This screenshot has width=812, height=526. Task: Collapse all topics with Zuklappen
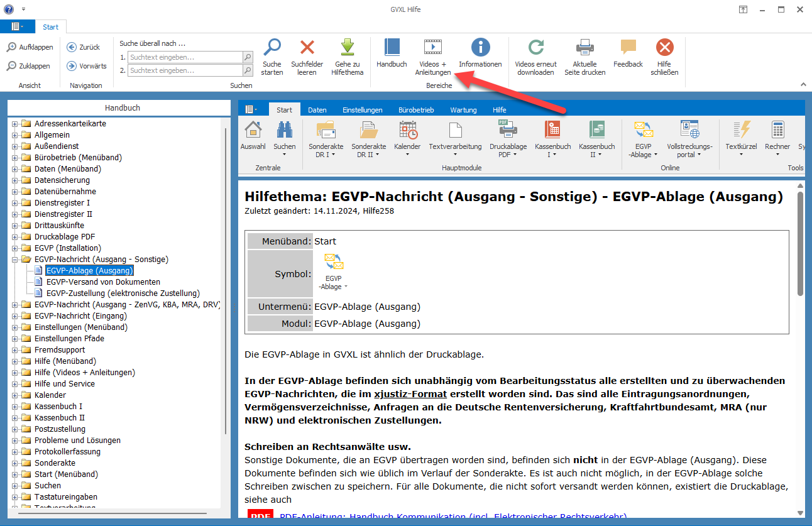29,66
